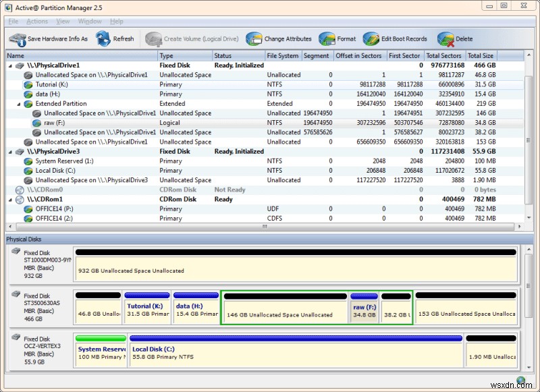Image resolution: width=540 pixels, height=392 pixels.
Task: Select the Local Disk (C:) icon in list
Action: 28,171
